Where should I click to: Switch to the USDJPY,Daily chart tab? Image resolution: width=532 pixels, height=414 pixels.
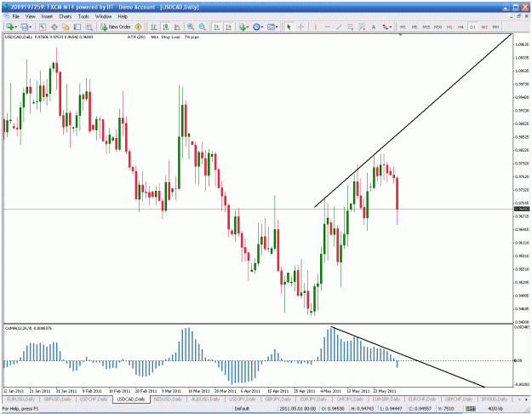click(x=242, y=399)
